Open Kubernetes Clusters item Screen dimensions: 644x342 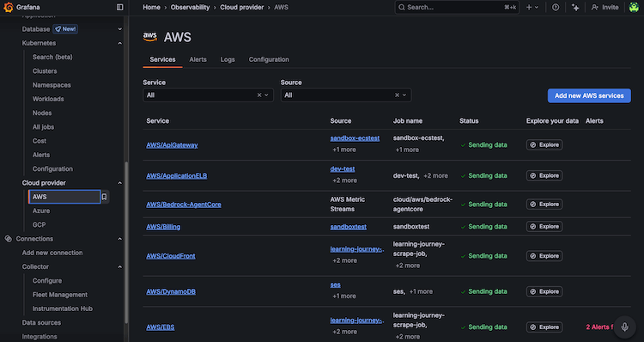tap(45, 71)
